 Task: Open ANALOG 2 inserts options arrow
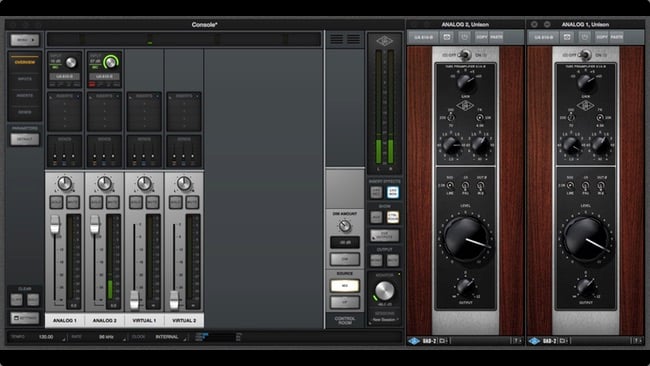[117, 96]
